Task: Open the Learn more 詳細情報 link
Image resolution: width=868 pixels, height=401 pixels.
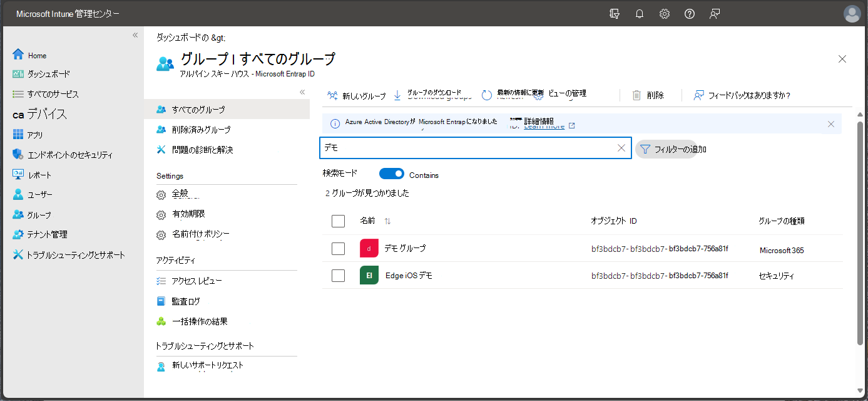Action: pyautogui.click(x=544, y=123)
